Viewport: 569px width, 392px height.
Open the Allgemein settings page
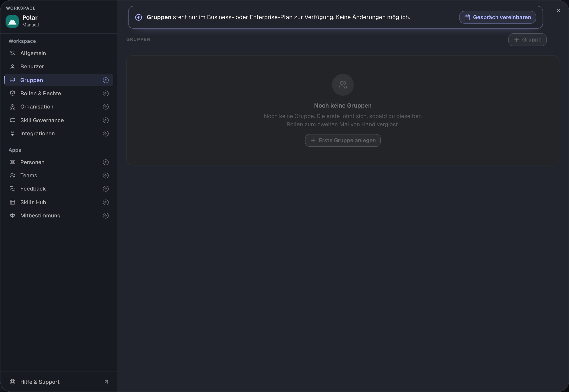(x=58, y=53)
